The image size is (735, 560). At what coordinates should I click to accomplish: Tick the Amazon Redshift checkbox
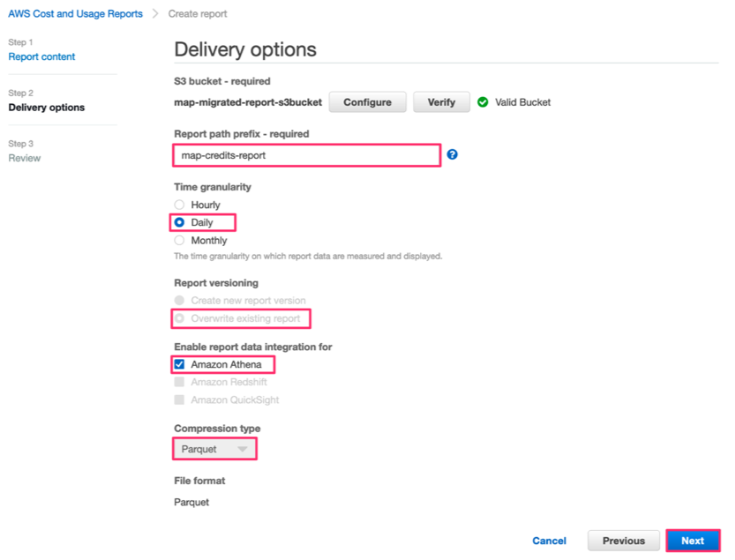179,382
